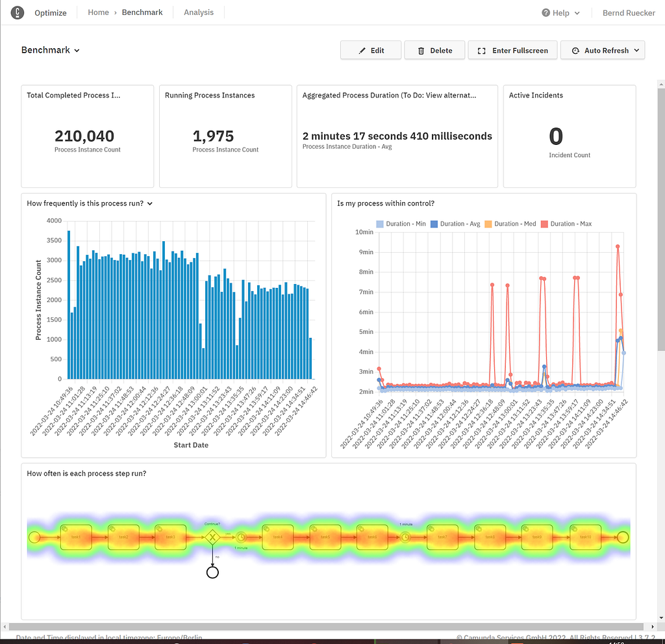This screenshot has height=644, width=665.
Task: Toggle Duration - Min legend series
Action: tap(401, 224)
